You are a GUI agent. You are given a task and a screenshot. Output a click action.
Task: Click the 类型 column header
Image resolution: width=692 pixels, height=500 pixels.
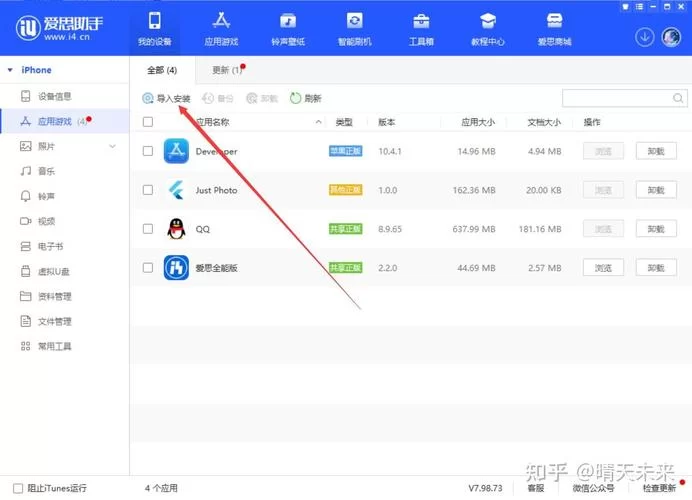click(344, 122)
